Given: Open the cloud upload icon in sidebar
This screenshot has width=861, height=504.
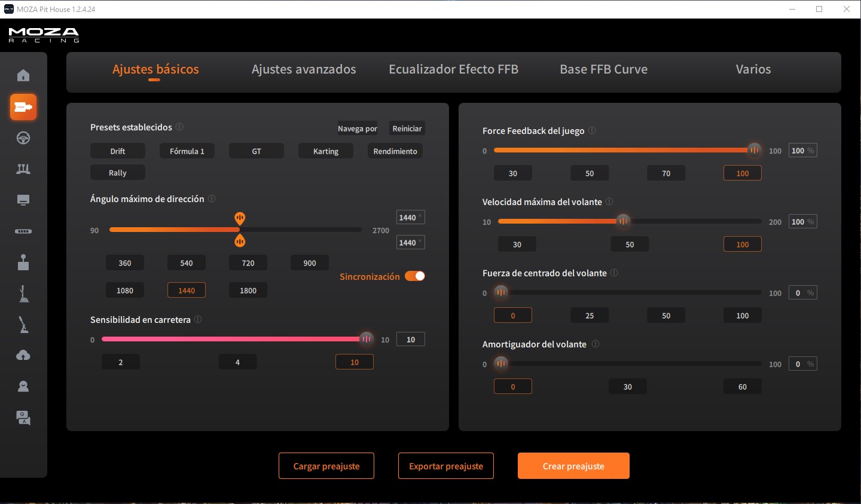Looking at the screenshot, I should pyautogui.click(x=23, y=355).
